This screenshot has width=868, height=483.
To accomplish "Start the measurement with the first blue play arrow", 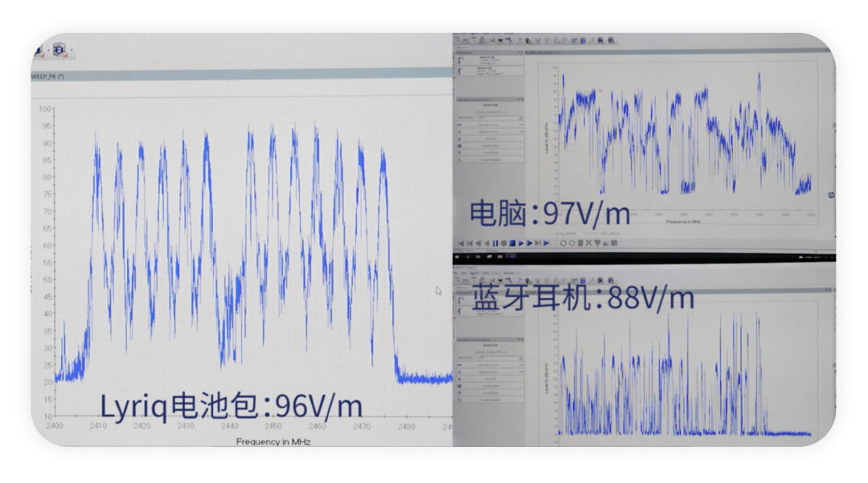I will tap(521, 243).
